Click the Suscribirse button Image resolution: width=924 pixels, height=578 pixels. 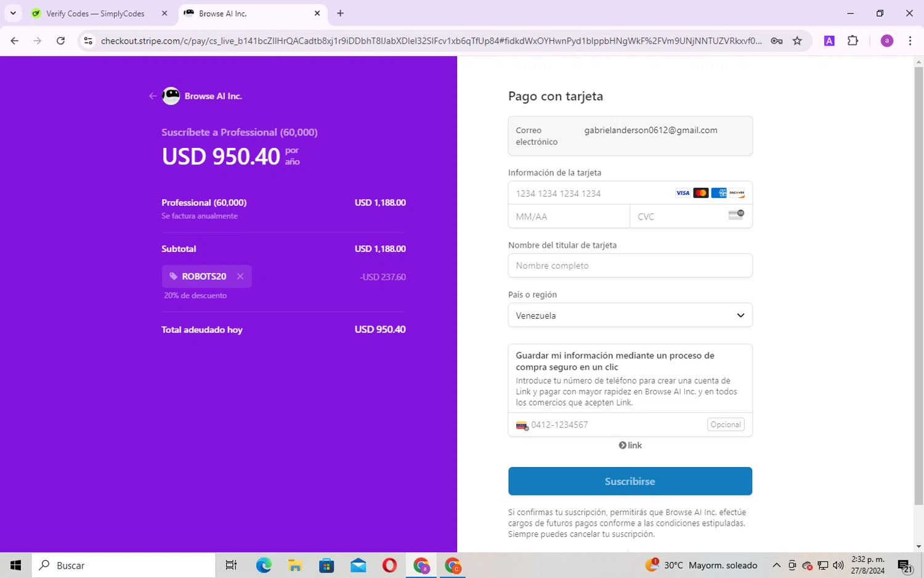point(630,481)
